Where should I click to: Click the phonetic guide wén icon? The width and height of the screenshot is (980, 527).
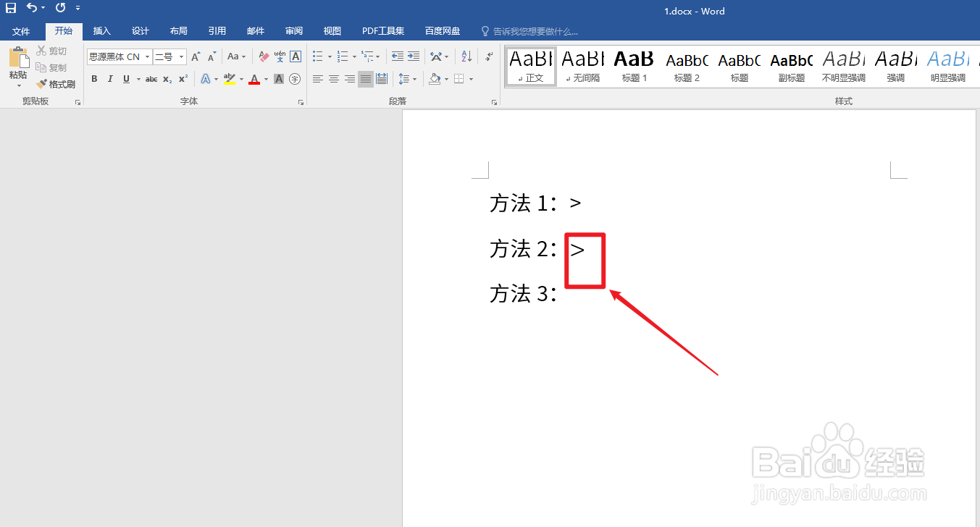[x=280, y=56]
